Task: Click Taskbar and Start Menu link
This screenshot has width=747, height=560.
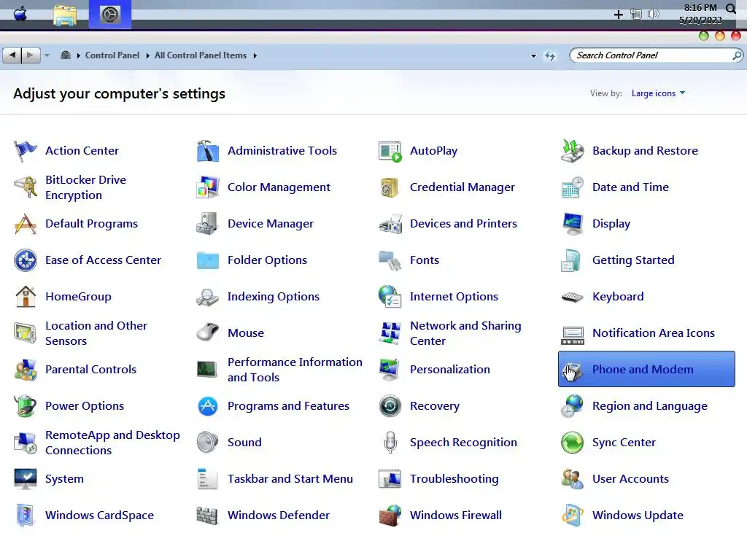Action: point(290,479)
